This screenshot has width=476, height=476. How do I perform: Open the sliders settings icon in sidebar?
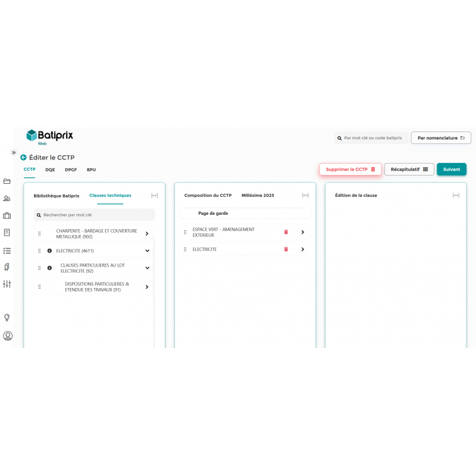(7, 284)
